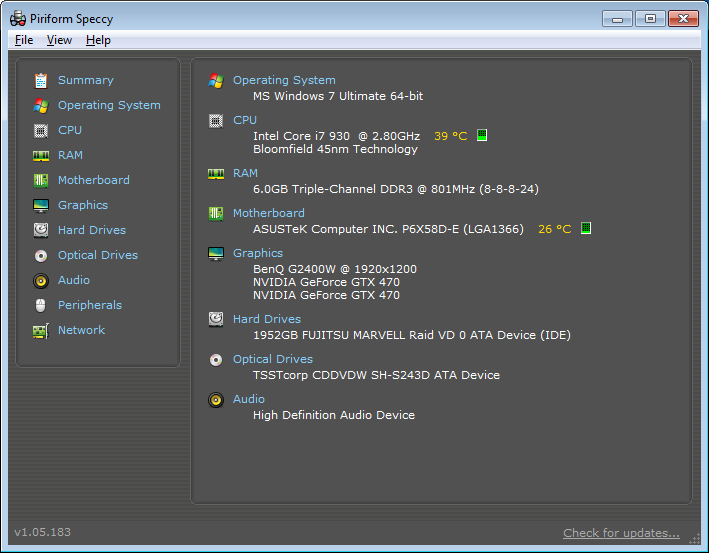Click the RAM stick icon in sidebar
709x553 pixels.
click(x=41, y=156)
